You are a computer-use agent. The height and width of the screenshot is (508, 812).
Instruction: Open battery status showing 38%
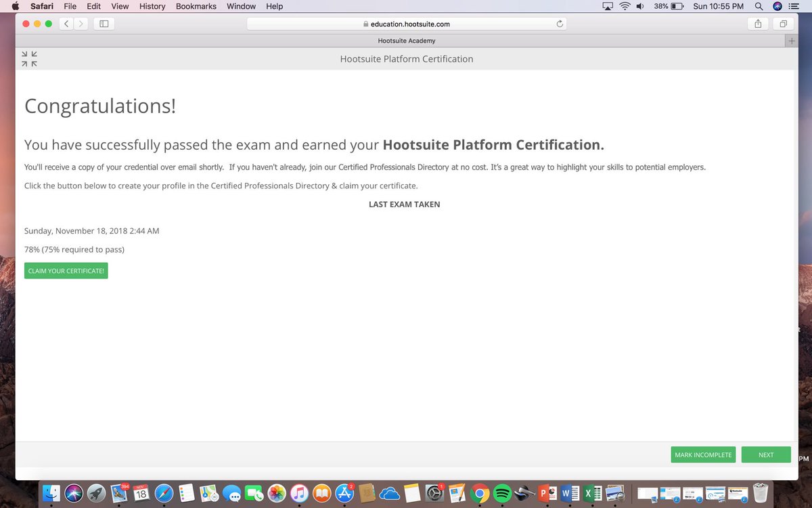[x=669, y=6]
